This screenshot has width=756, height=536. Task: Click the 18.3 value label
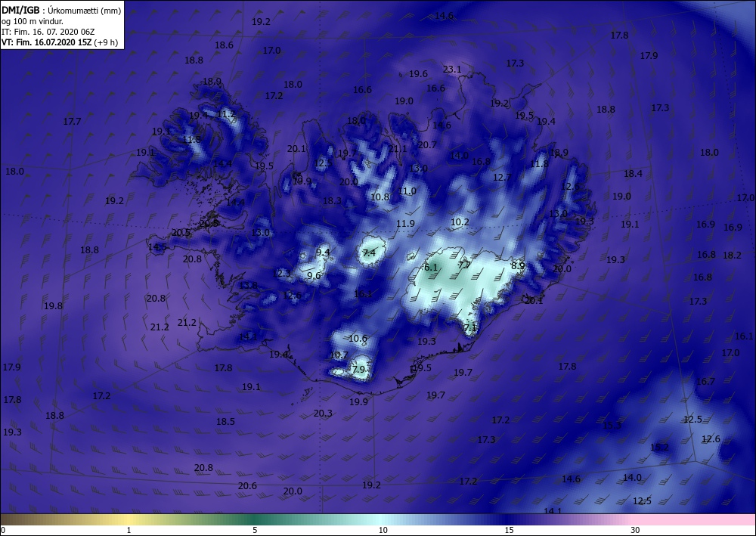click(x=332, y=201)
